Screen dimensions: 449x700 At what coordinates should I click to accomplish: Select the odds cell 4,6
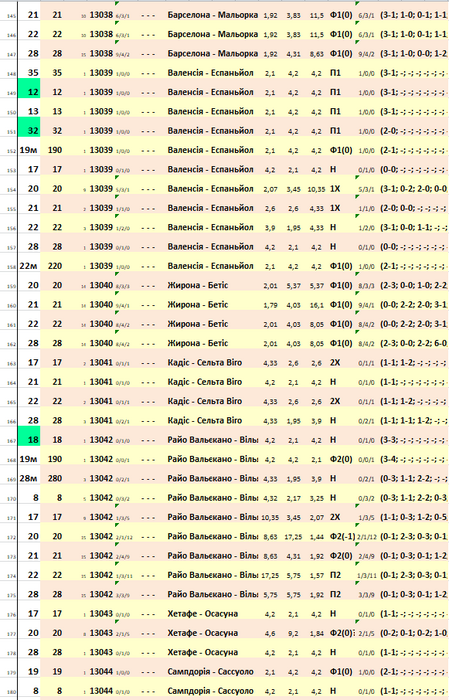click(270, 633)
